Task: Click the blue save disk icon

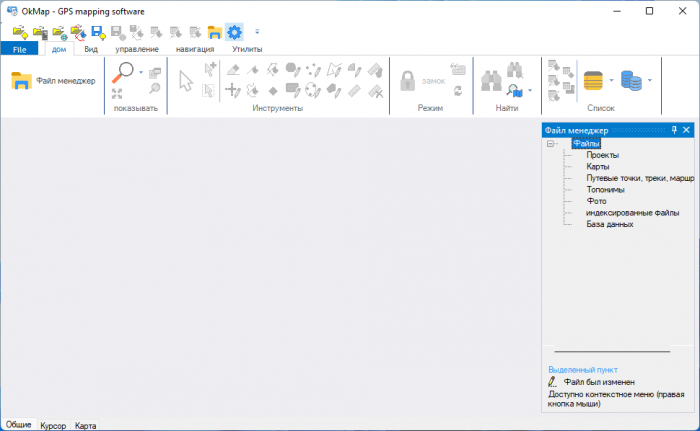Action: pyautogui.click(x=98, y=32)
